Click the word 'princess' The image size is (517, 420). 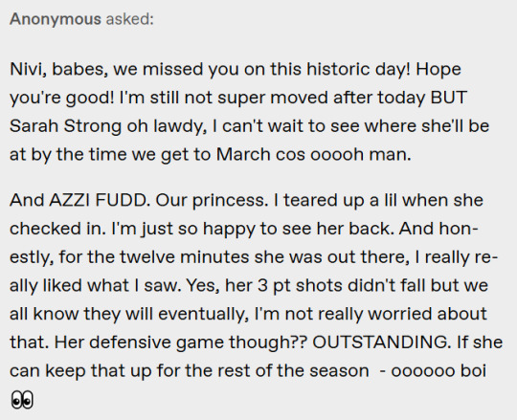231,201
